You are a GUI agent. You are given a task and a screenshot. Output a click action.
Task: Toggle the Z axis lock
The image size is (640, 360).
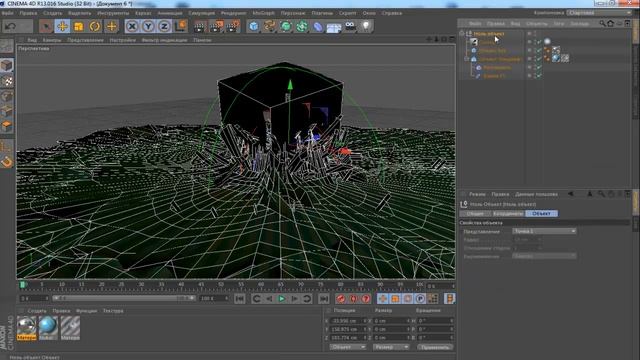coord(164,27)
